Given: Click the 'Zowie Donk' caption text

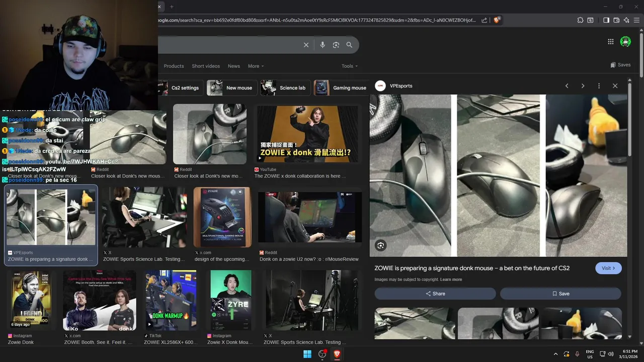Looking at the screenshot, I should point(21,342).
